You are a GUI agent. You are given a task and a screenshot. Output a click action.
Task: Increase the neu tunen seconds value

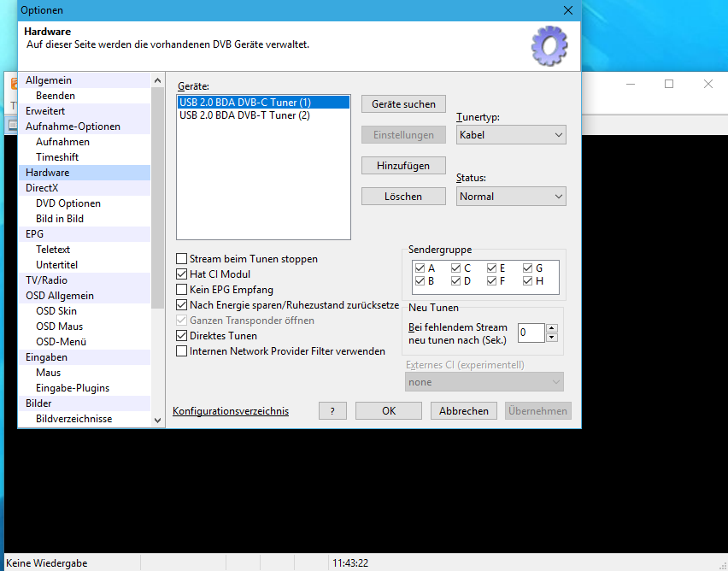click(552, 328)
